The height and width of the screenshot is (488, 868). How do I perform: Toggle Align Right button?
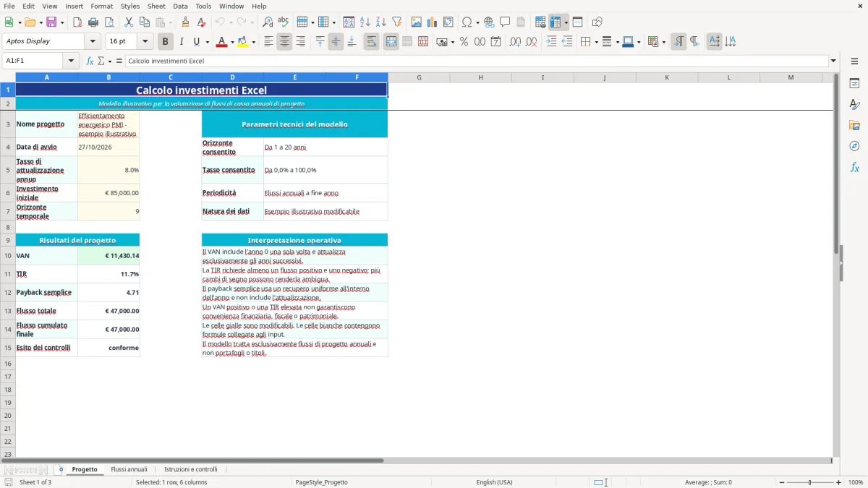[300, 42]
